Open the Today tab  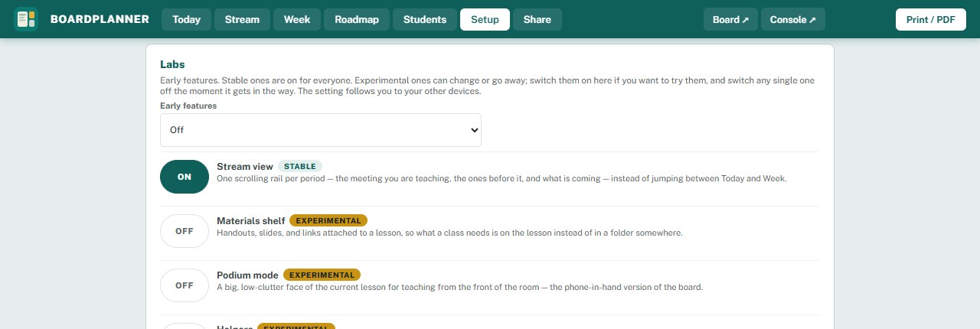pyautogui.click(x=186, y=19)
